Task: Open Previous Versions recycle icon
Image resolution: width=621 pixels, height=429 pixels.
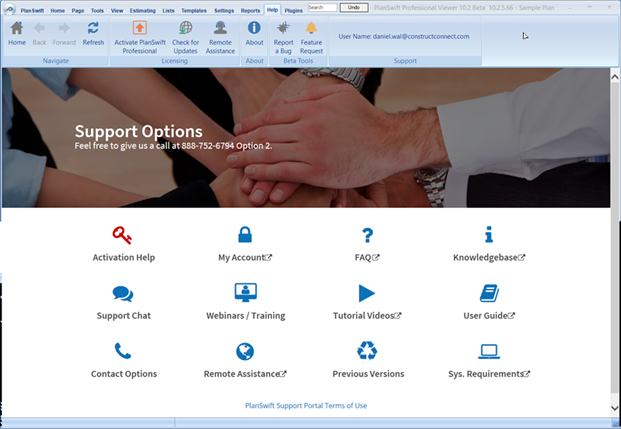Action: click(367, 351)
